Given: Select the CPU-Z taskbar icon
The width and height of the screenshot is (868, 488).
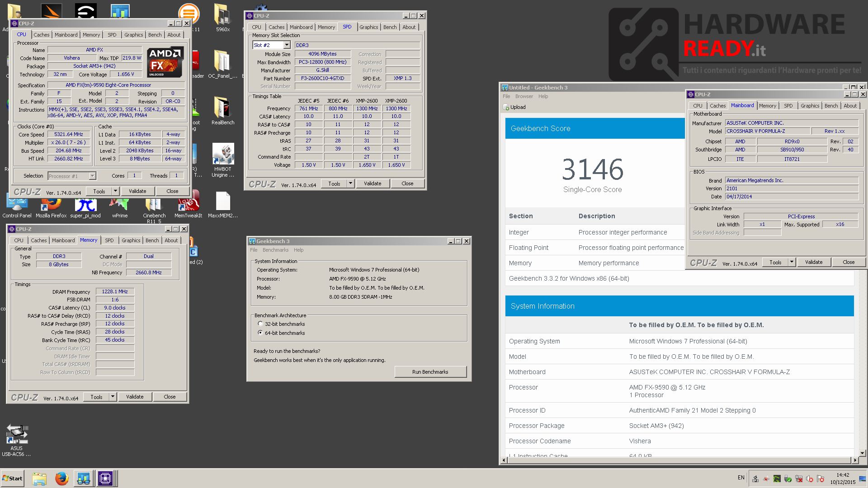Looking at the screenshot, I should pyautogui.click(x=105, y=478).
